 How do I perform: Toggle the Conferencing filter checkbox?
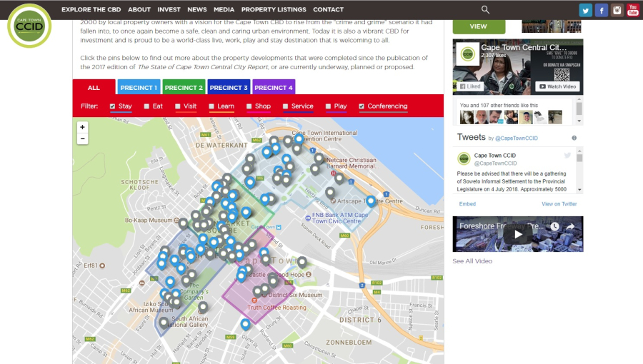[362, 106]
